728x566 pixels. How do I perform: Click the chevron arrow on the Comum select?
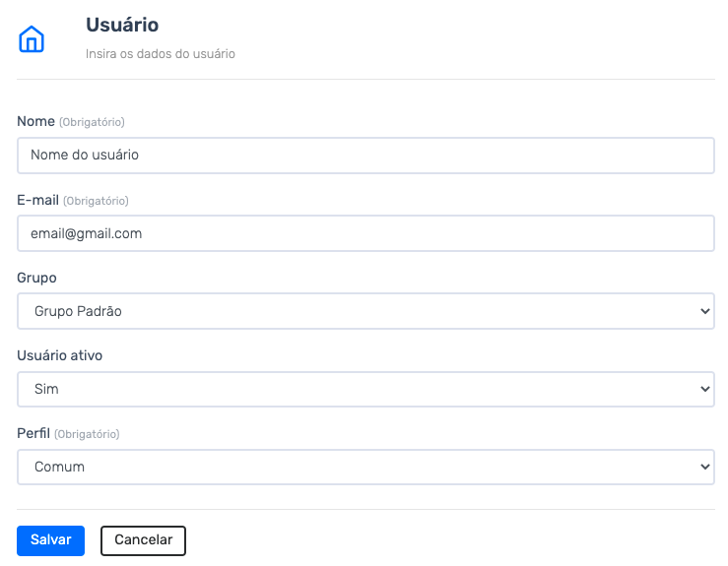coord(704,468)
